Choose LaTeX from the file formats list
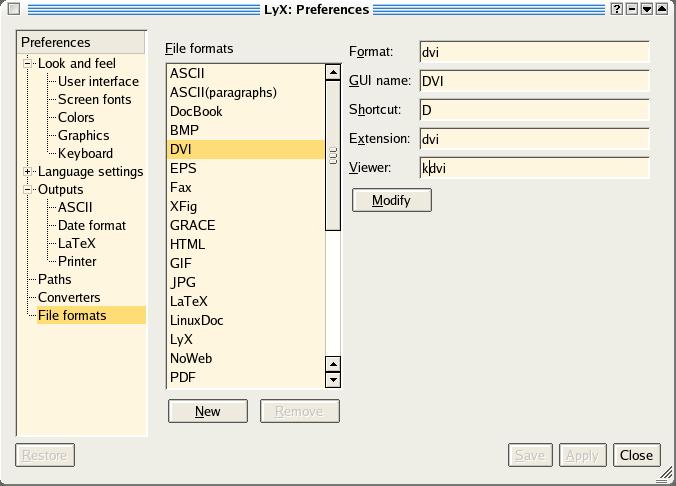676x486 pixels. [189, 301]
